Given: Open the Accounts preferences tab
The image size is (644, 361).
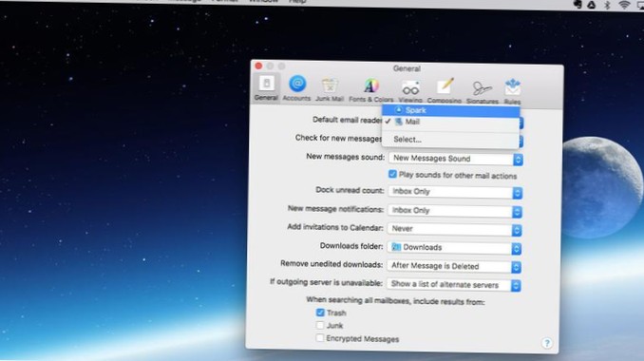Looking at the screenshot, I should pos(296,88).
